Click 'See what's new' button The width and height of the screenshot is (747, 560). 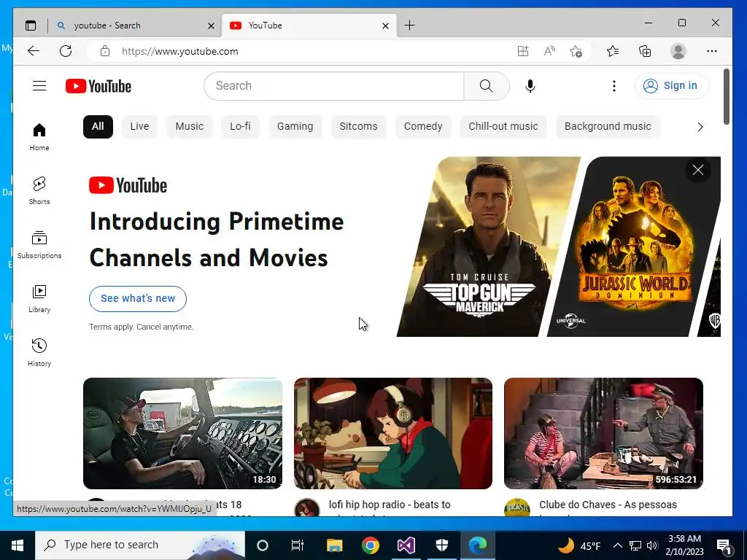(138, 298)
